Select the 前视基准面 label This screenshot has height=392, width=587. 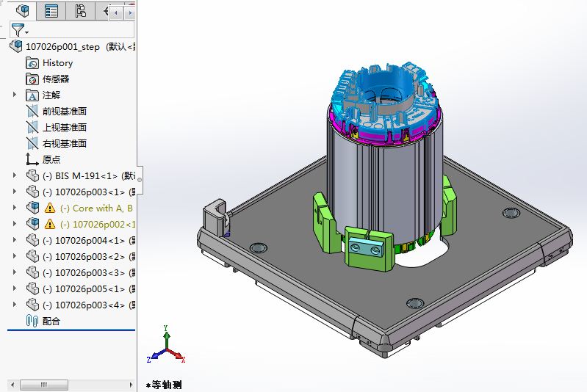click(65, 111)
